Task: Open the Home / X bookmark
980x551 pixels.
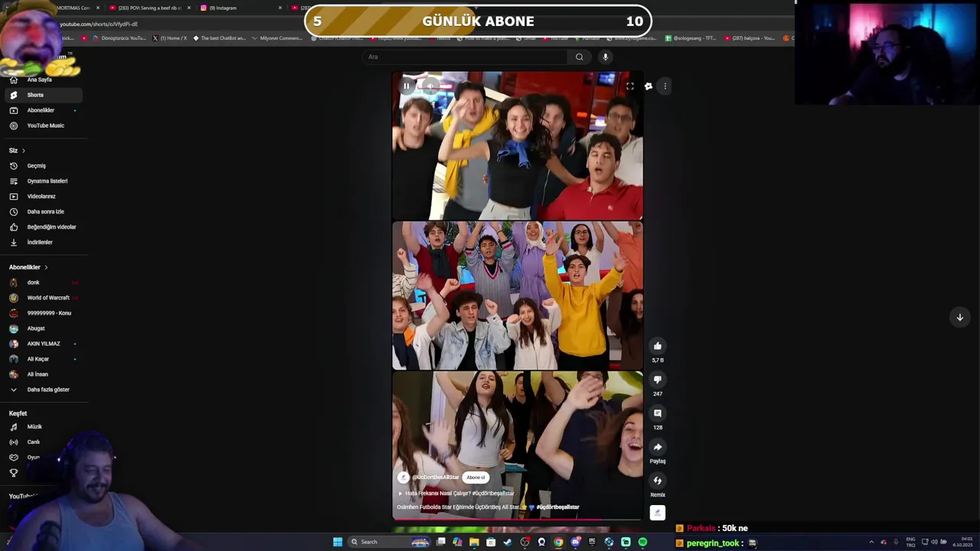Action: click(170, 37)
